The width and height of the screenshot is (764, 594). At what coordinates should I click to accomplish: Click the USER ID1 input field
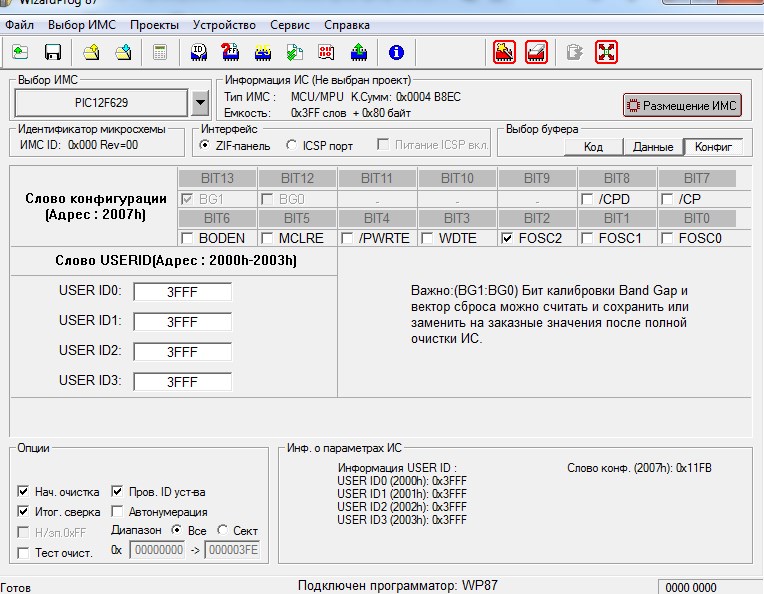183,322
